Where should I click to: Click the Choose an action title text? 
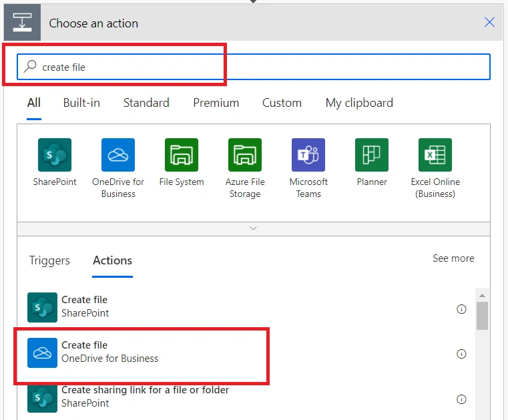coord(93,23)
